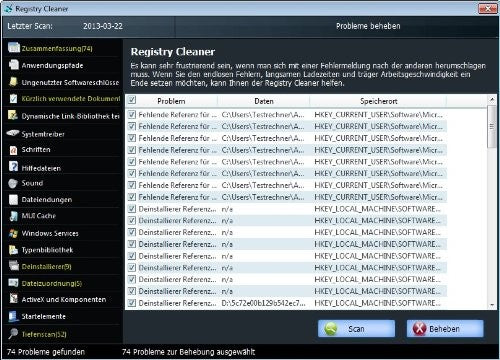Sort by the Daten column header
This screenshot has width=500, height=360.
click(264, 101)
